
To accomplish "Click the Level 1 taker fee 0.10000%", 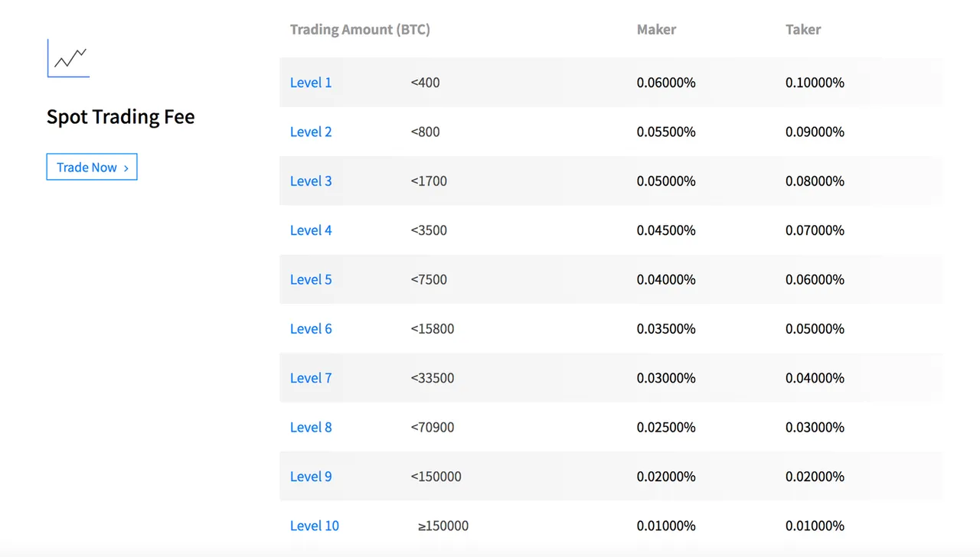I will point(815,83).
